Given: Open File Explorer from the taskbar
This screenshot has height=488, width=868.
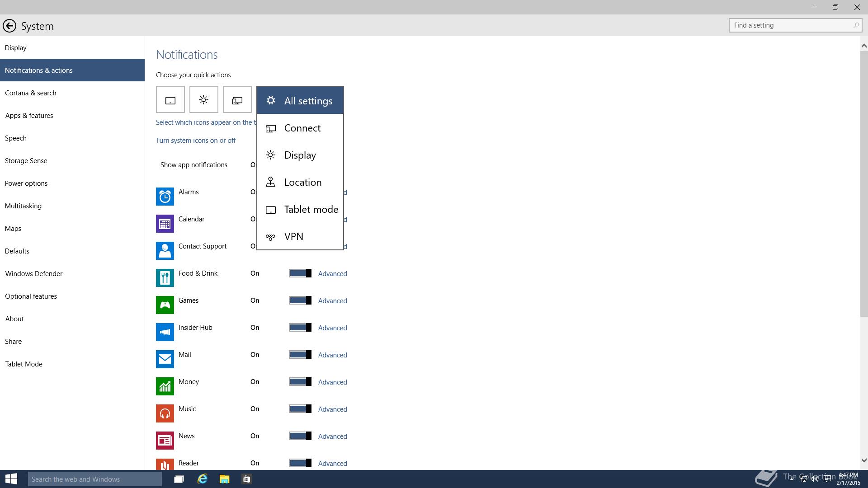Looking at the screenshot, I should (x=225, y=479).
